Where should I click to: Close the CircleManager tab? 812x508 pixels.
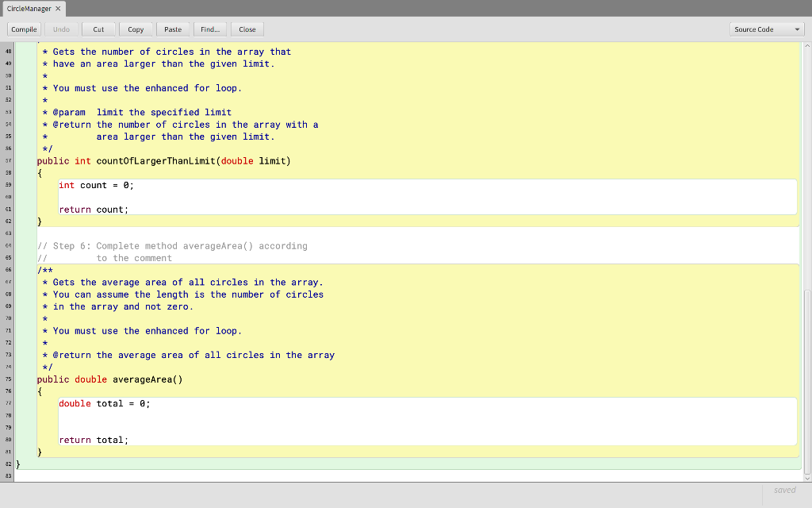click(x=56, y=8)
